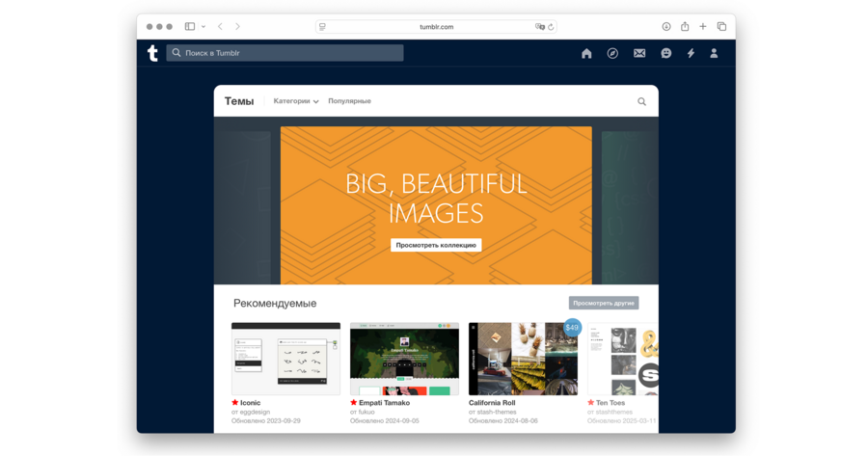This screenshot has height=456, width=868.
Task: Click the 'Темы' heading link
Action: pos(239,101)
